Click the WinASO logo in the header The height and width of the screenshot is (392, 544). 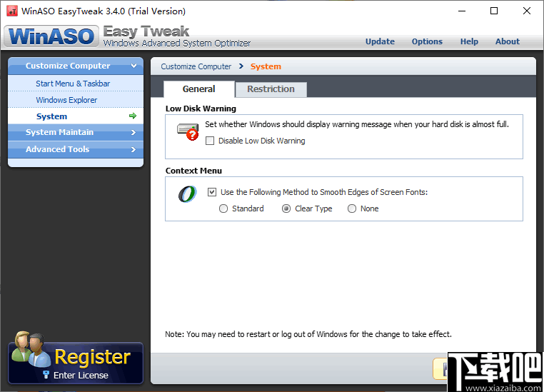[x=51, y=36]
